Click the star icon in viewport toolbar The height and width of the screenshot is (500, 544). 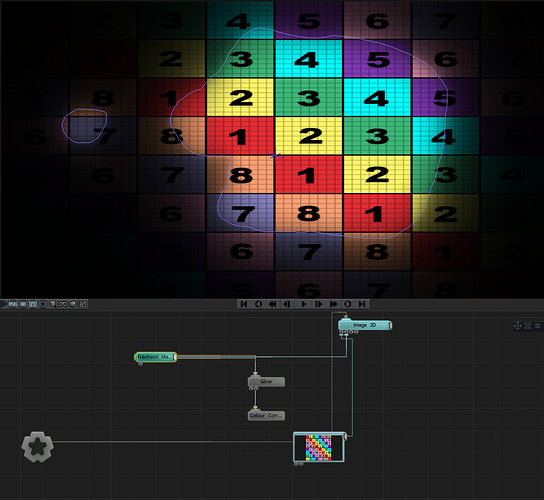[43, 304]
